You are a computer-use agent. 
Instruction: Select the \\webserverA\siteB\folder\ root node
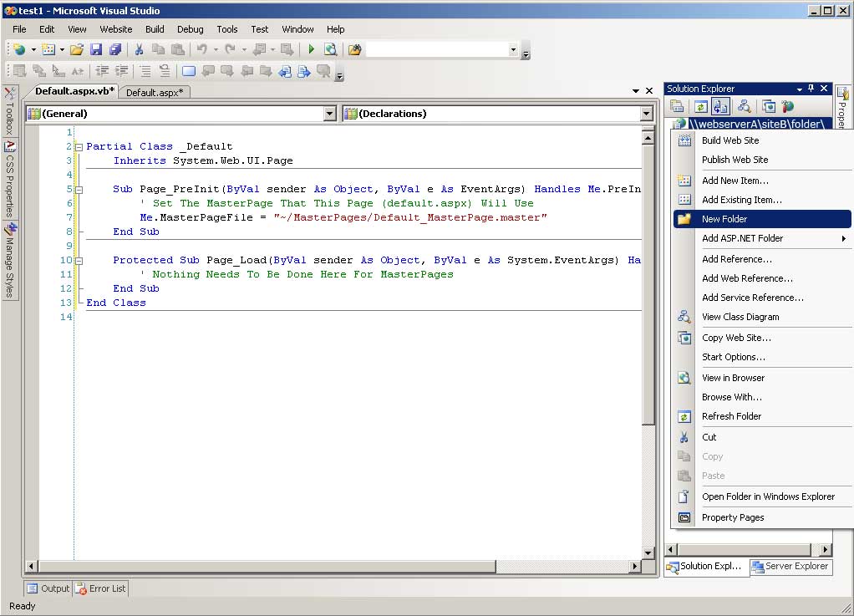(x=757, y=124)
